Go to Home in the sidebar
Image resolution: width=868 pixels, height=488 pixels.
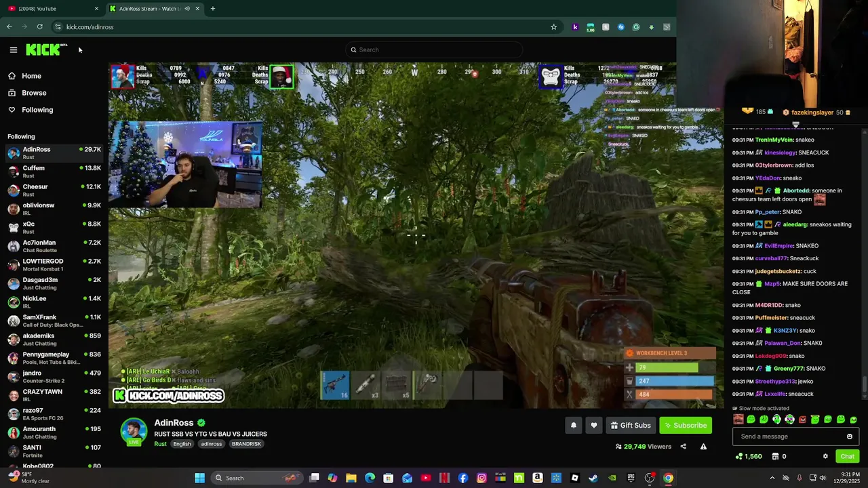pos(31,76)
